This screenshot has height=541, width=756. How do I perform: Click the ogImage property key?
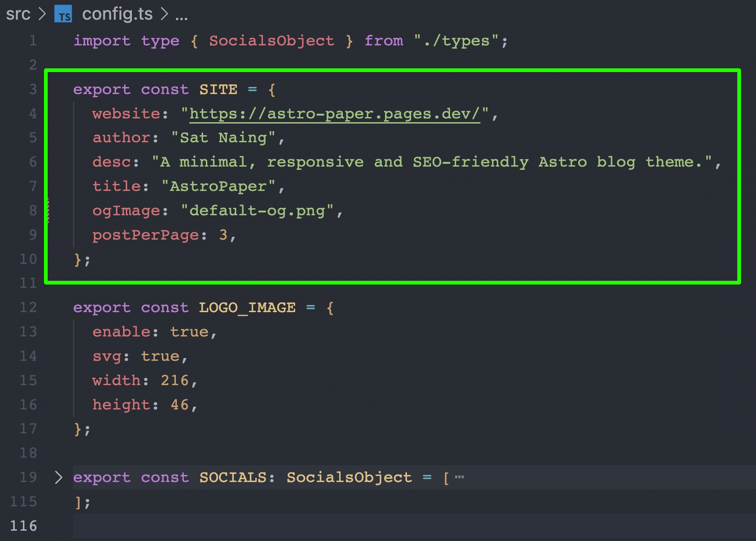[126, 211]
